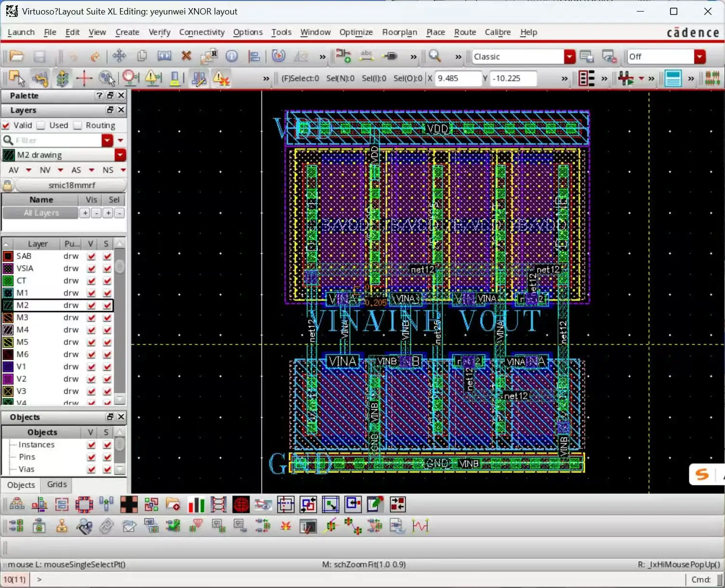Select the M4 layer color swatch
The image size is (725, 588).
tap(8, 330)
